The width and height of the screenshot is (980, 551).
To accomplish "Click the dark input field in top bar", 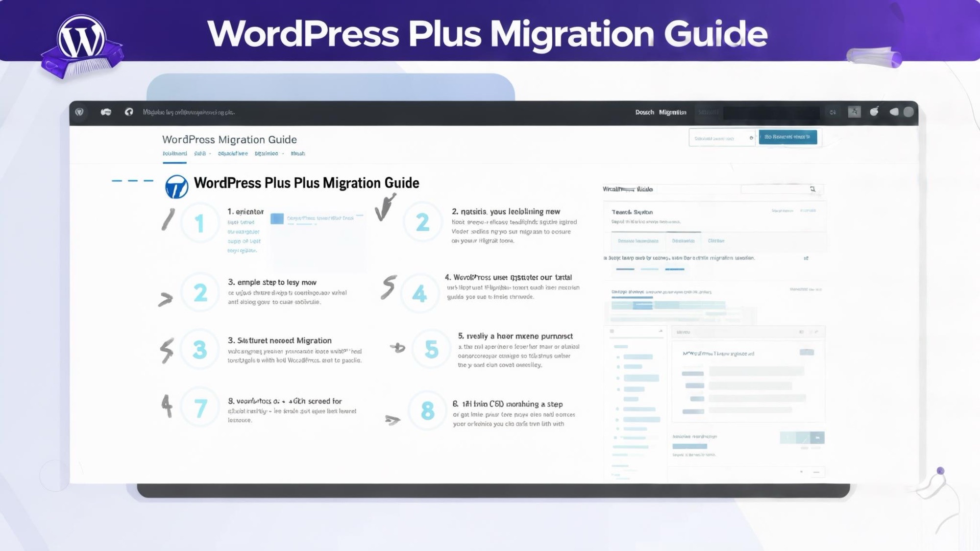I will 771,112.
